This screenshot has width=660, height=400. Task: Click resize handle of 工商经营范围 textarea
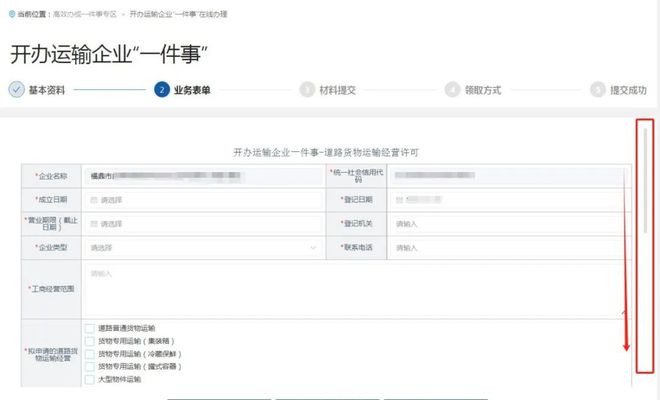pyautogui.click(x=624, y=312)
